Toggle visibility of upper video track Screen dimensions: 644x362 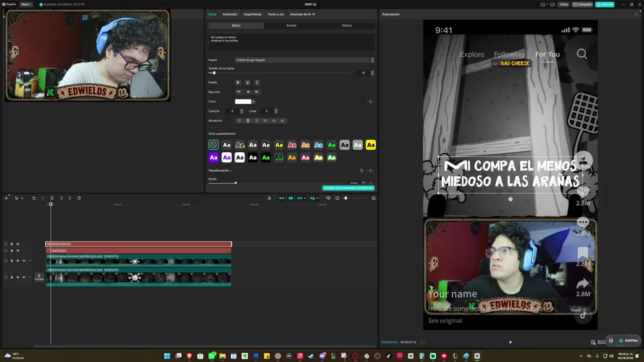18,260
